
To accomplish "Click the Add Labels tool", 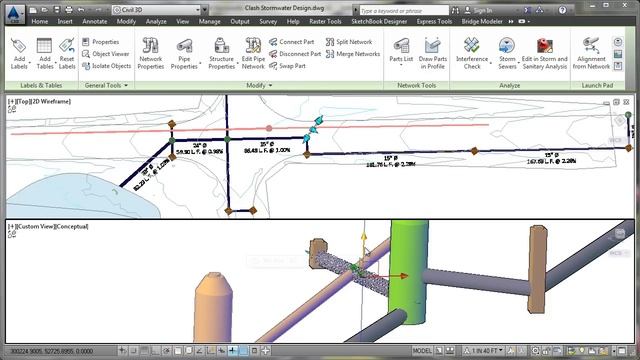I will 19,53.
